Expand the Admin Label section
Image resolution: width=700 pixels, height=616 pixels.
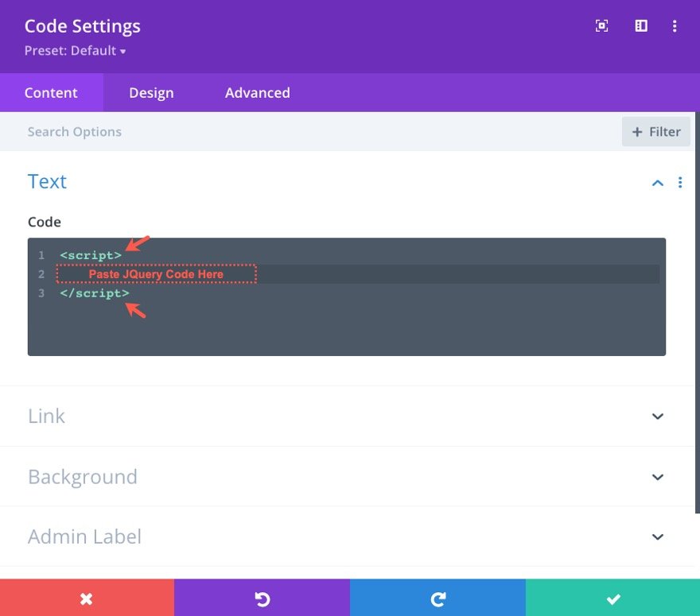click(x=658, y=537)
